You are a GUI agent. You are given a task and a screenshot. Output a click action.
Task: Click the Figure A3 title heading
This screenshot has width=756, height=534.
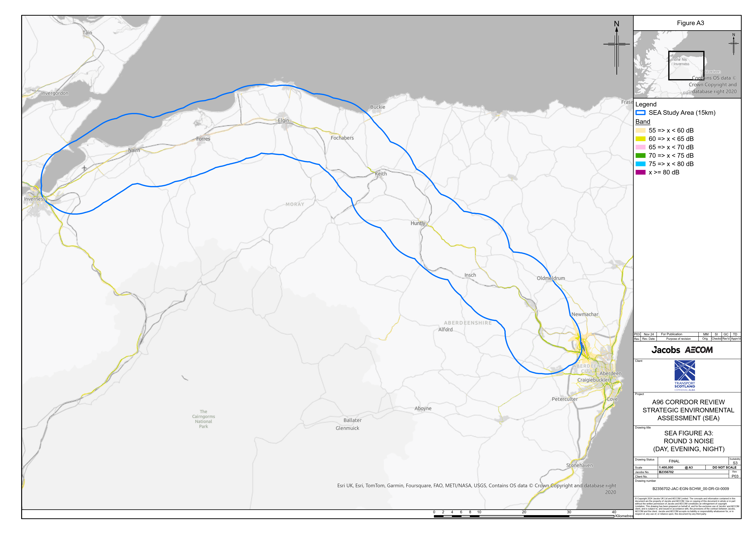pyautogui.click(x=690, y=23)
